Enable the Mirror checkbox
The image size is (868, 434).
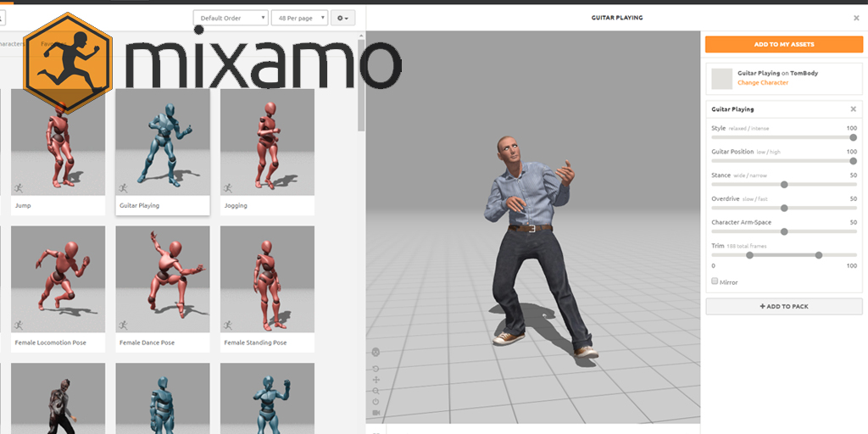[x=715, y=281]
